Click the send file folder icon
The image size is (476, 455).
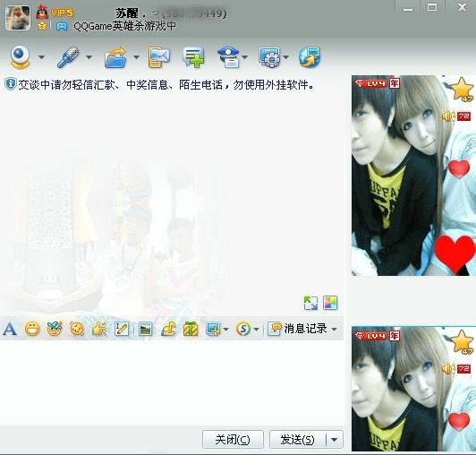[x=115, y=57]
